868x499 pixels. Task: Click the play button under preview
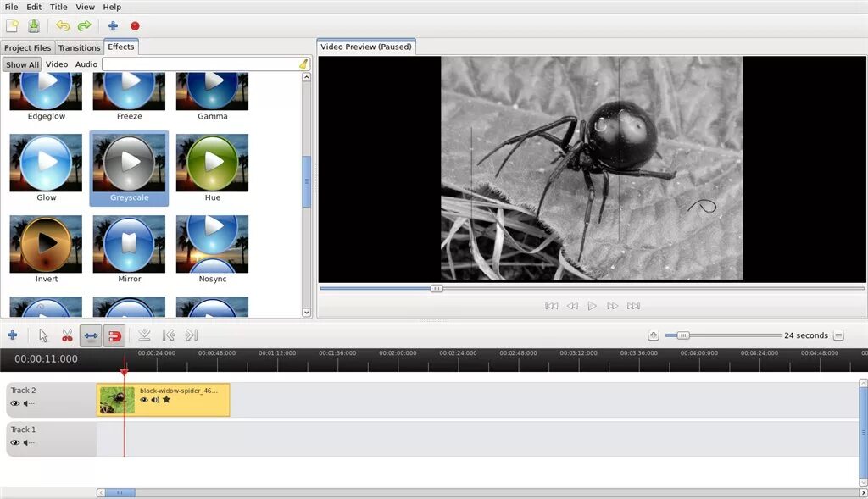[x=592, y=306]
